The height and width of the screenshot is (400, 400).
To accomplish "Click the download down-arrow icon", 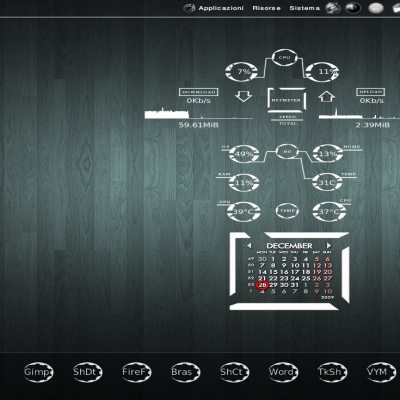I will [243, 97].
